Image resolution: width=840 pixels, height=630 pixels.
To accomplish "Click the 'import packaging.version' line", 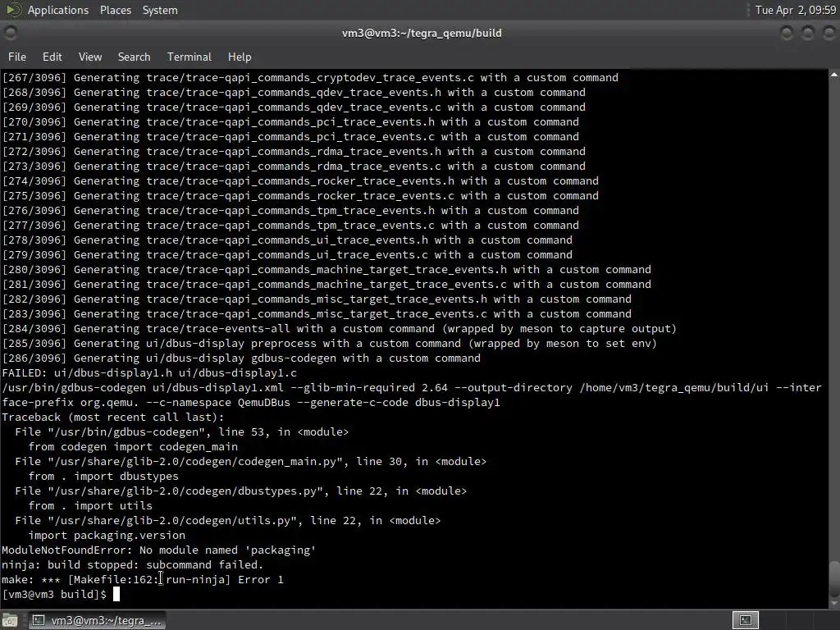I will pyautogui.click(x=107, y=535).
